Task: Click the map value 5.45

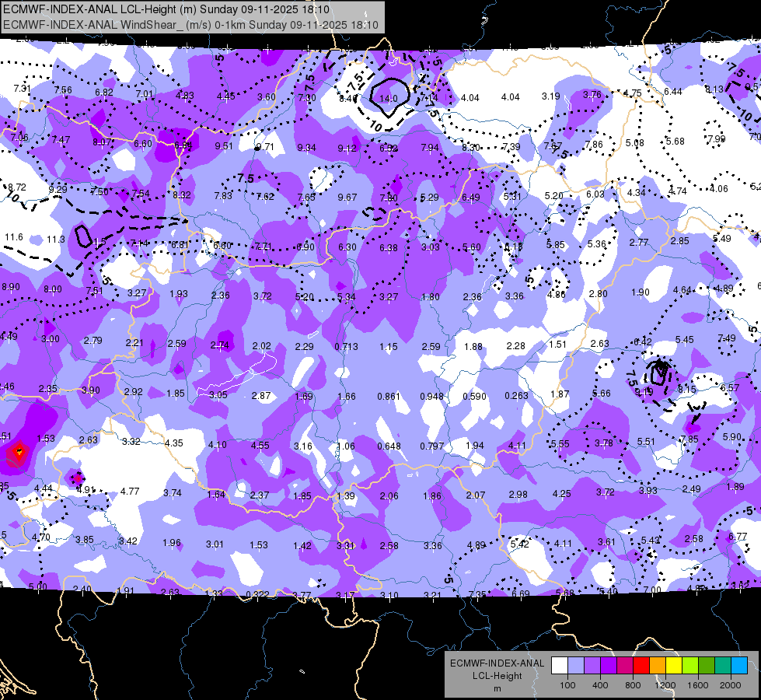Action: point(684,340)
